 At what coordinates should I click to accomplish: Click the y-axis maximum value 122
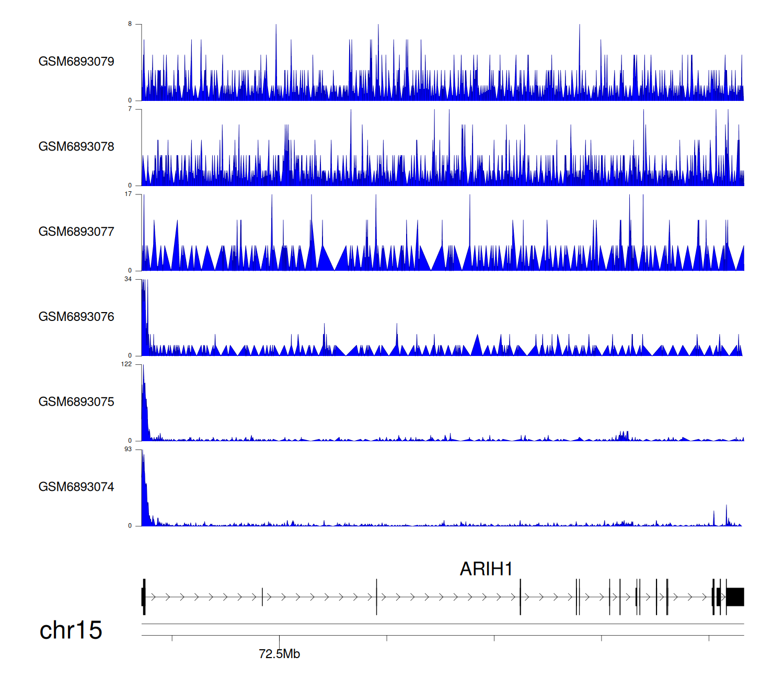click(126, 364)
